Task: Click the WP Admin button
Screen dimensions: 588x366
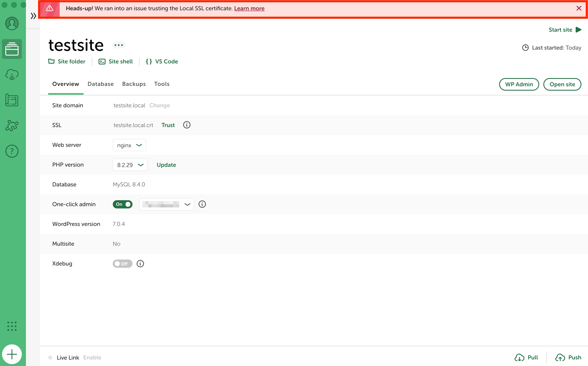Action: pyautogui.click(x=519, y=84)
